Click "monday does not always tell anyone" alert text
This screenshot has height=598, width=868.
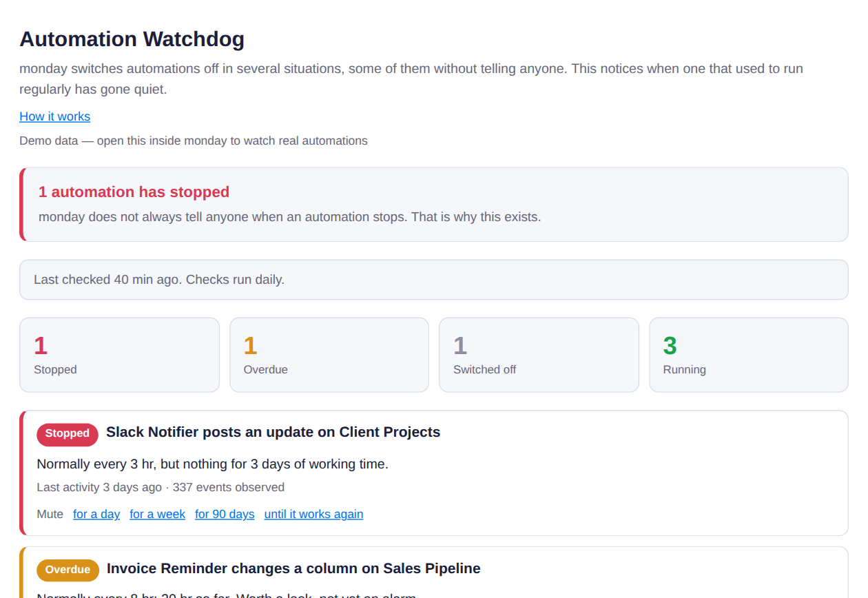pyautogui.click(x=290, y=217)
